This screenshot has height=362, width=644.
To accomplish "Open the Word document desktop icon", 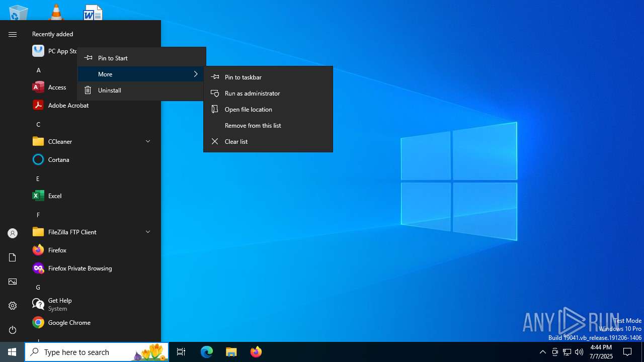I will [x=93, y=12].
